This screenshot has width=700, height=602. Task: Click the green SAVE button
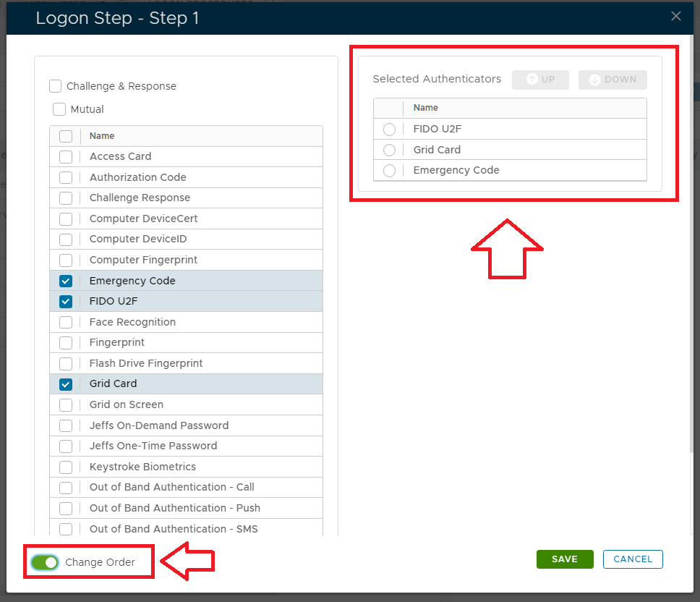pyautogui.click(x=565, y=559)
